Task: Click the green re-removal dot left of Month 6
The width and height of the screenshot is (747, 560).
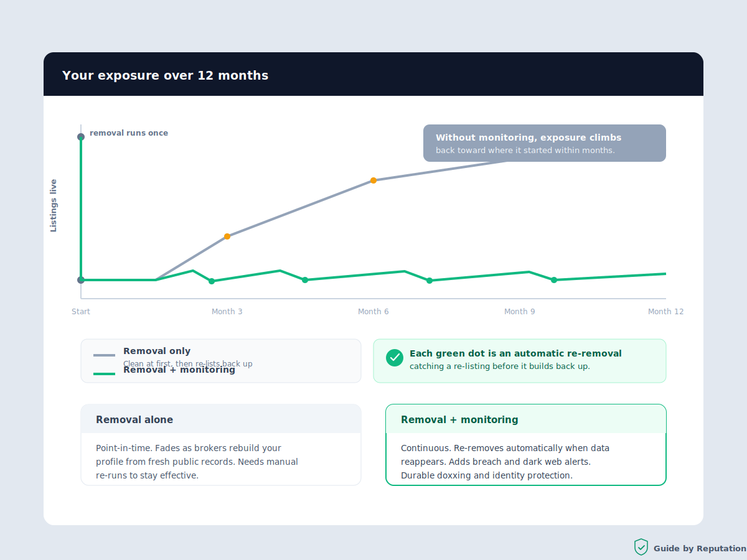Action: point(305,280)
